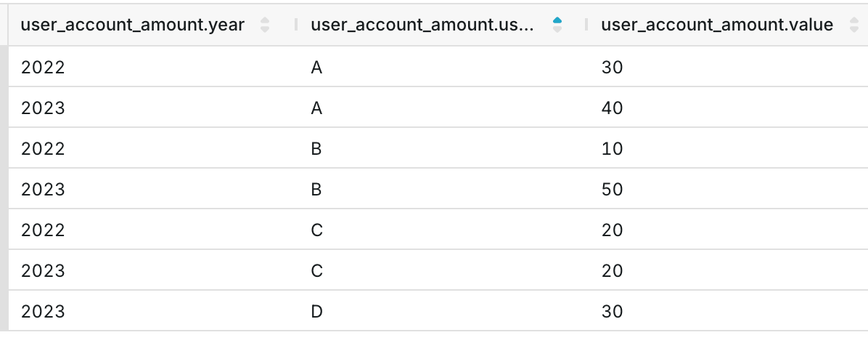Select the cell with value 10
Image resolution: width=868 pixels, height=343 pixels.
[x=613, y=149]
